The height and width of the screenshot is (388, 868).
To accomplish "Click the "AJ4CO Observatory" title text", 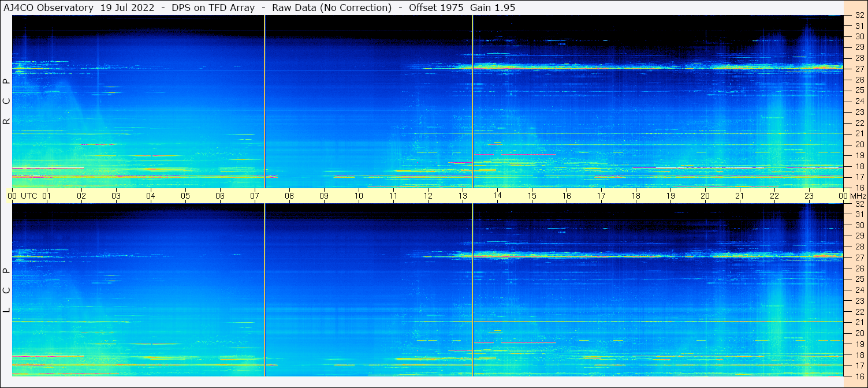I will [x=49, y=8].
